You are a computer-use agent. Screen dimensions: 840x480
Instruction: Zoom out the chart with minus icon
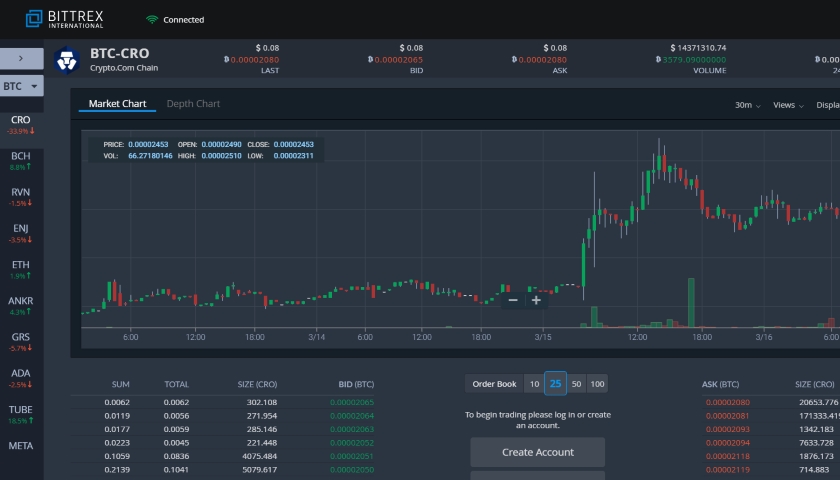click(513, 301)
